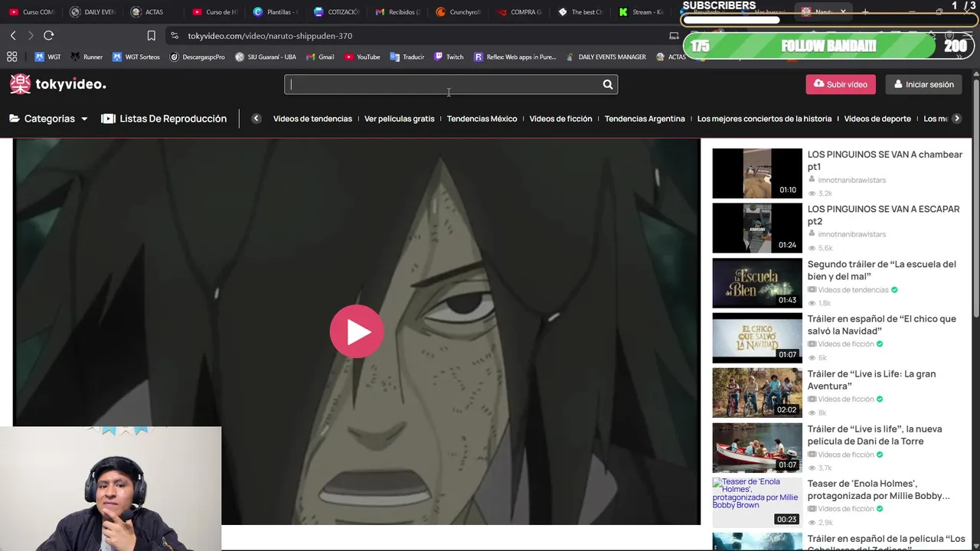Viewport: 980px width, 551px height.
Task: Click uploader imnotnanibrawlstars under pt1 video
Action: [x=851, y=180]
